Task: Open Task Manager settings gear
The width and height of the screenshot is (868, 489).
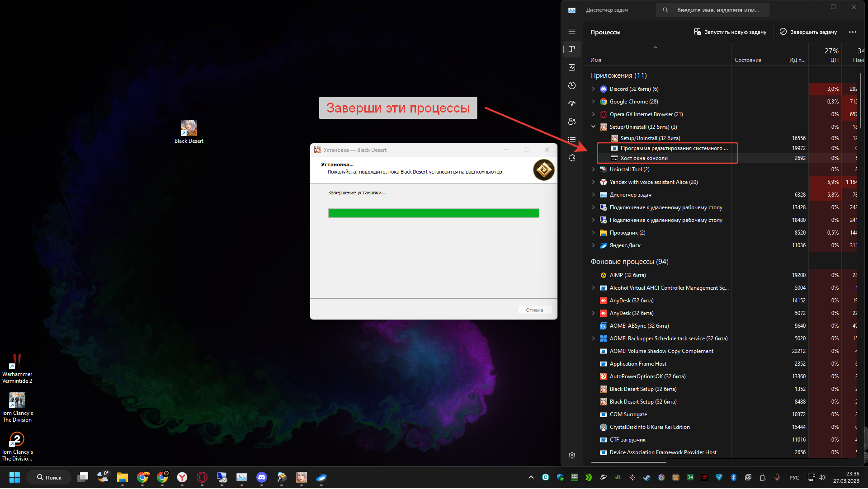Action: tap(572, 456)
